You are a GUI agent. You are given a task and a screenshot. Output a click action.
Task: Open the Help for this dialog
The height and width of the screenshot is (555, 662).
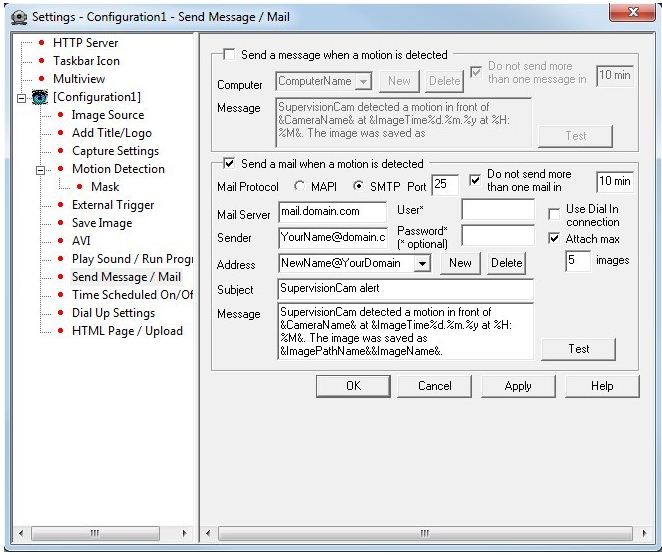click(x=602, y=386)
